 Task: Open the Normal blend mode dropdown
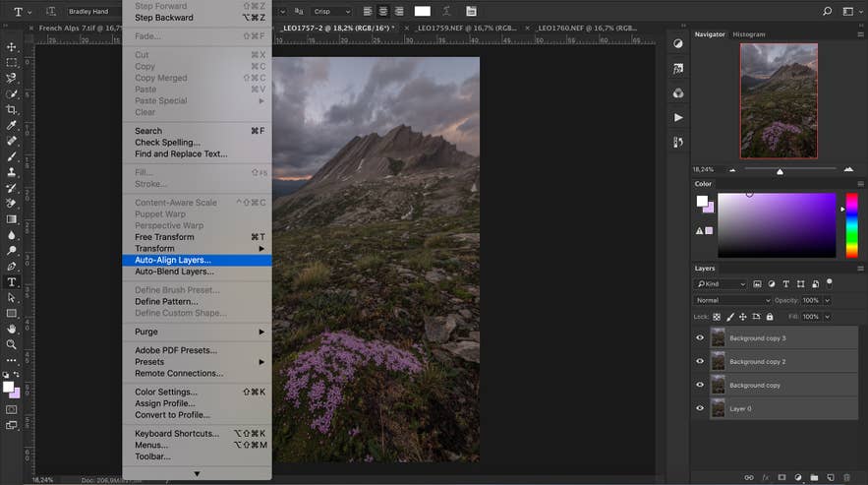click(733, 300)
